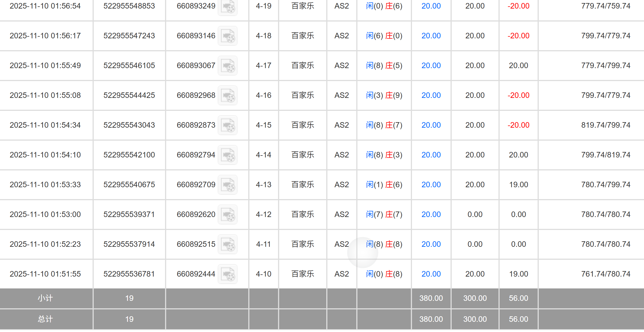Click 总计 total row label

(x=45, y=319)
